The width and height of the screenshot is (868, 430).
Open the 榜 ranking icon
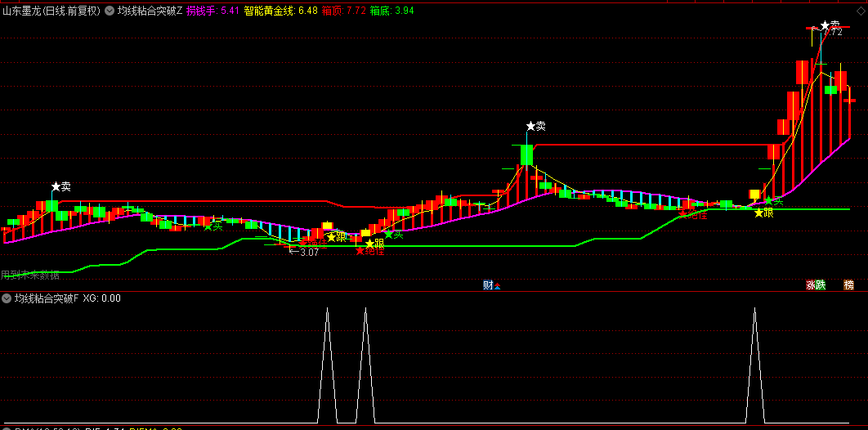point(848,285)
